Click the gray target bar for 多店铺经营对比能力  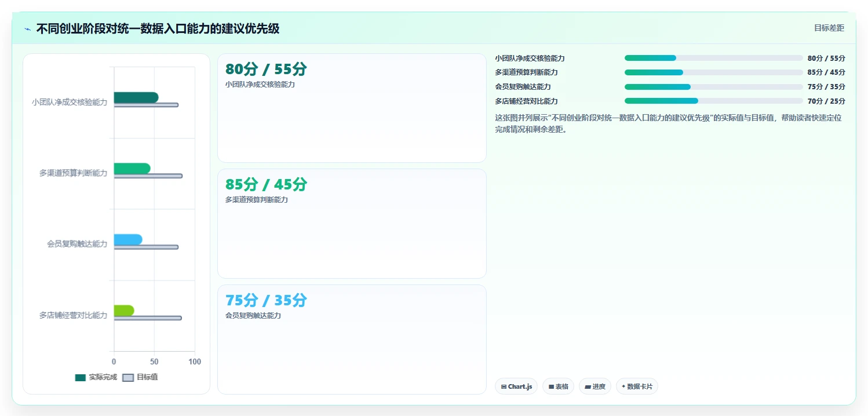click(148, 318)
